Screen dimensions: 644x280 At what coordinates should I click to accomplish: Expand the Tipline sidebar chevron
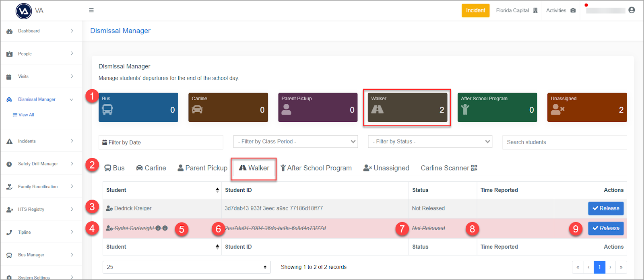click(72, 232)
